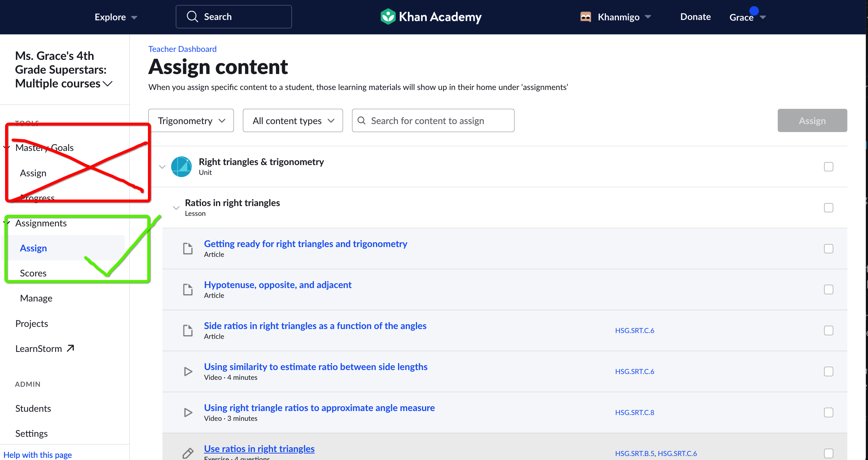Tick the checkbox for Getting ready article
Image resolution: width=868 pixels, height=460 pixels.
pos(828,249)
